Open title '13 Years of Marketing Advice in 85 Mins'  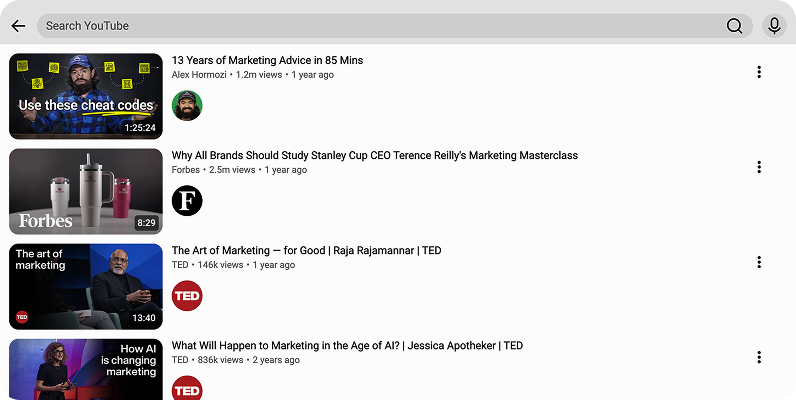pyautogui.click(x=267, y=60)
